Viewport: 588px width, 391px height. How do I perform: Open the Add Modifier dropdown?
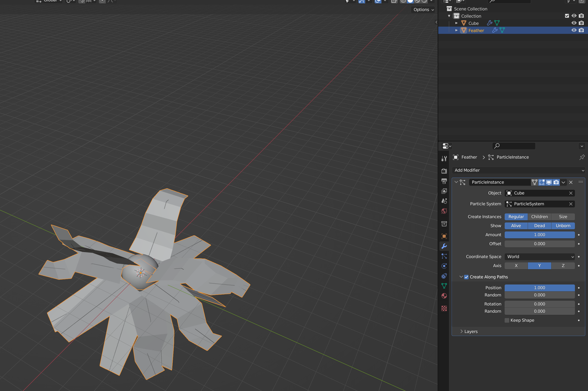coord(518,170)
